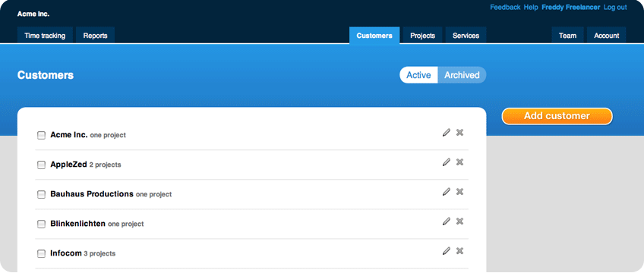Edit the Infocom customer entry
The width and height of the screenshot is (644, 273).
tap(447, 250)
